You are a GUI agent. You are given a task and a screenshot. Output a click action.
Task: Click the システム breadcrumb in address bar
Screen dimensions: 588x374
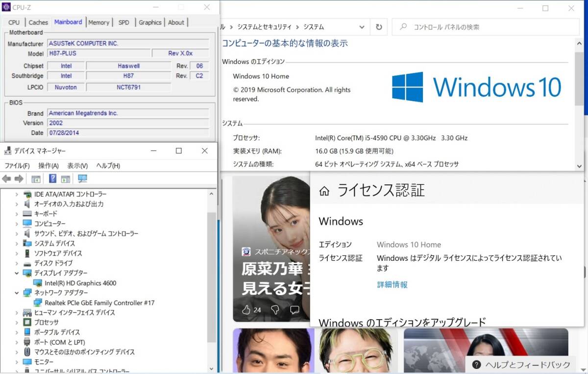click(314, 27)
